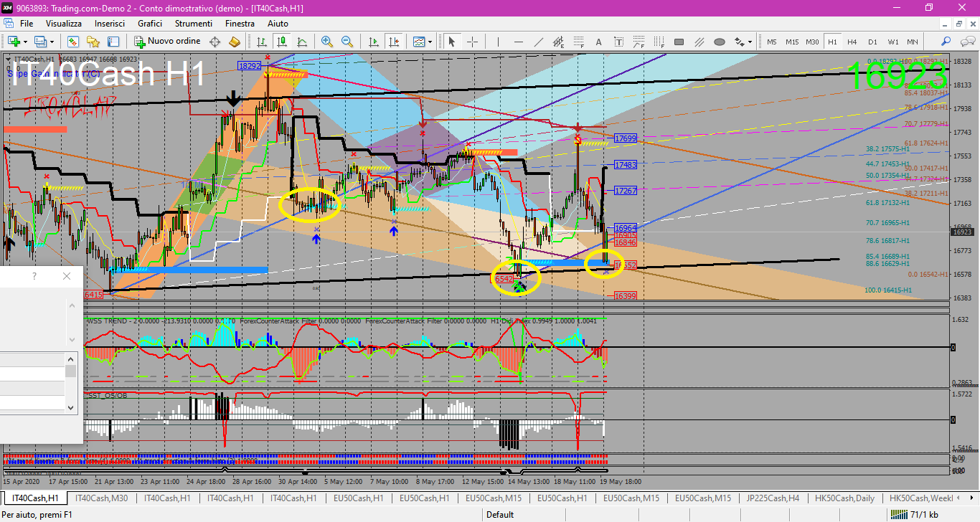Open the File menu
Screen dimensions: 980x522
pos(27,24)
